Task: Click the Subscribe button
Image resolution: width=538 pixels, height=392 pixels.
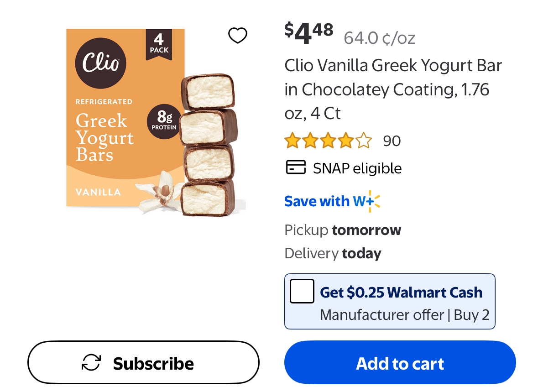Action: pyautogui.click(x=143, y=362)
